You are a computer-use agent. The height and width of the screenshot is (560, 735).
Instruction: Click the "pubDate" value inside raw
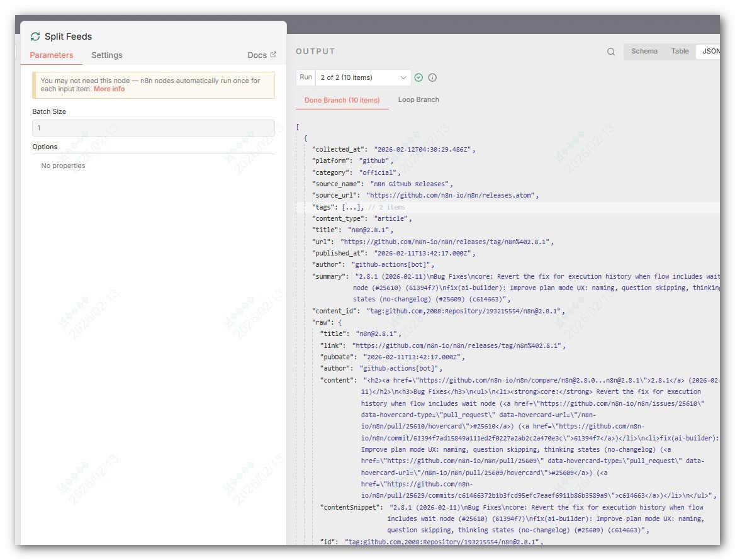click(x=412, y=357)
